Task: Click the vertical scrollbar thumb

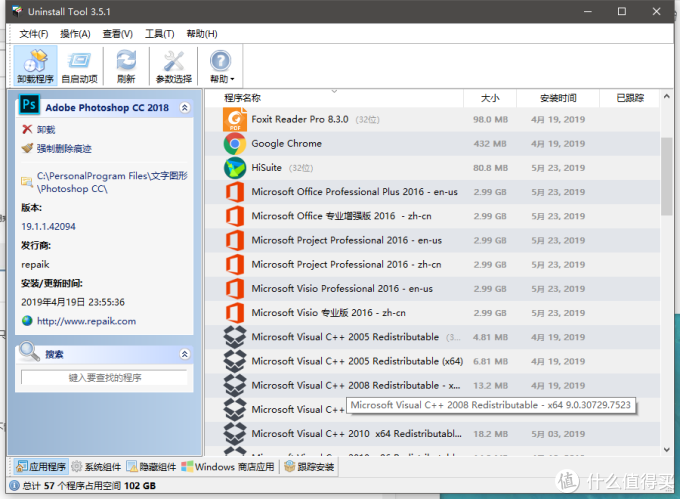Action: click(x=667, y=176)
